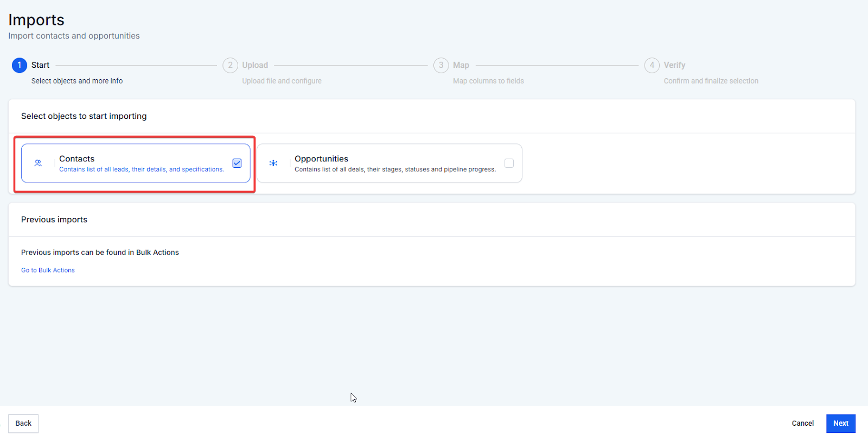Click the step 3 circle indicator
Screen dimensions: 868x435
point(441,65)
